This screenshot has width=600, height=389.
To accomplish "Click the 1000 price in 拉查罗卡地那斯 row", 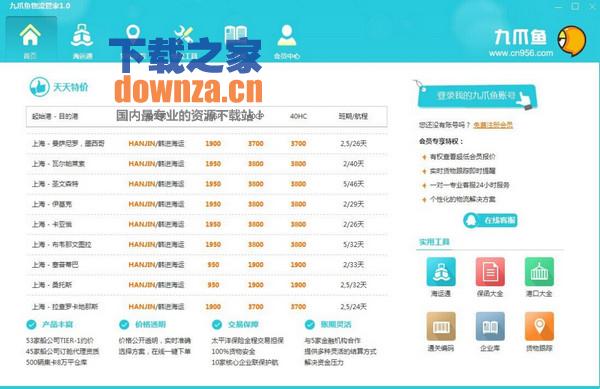I will pos(213,306).
